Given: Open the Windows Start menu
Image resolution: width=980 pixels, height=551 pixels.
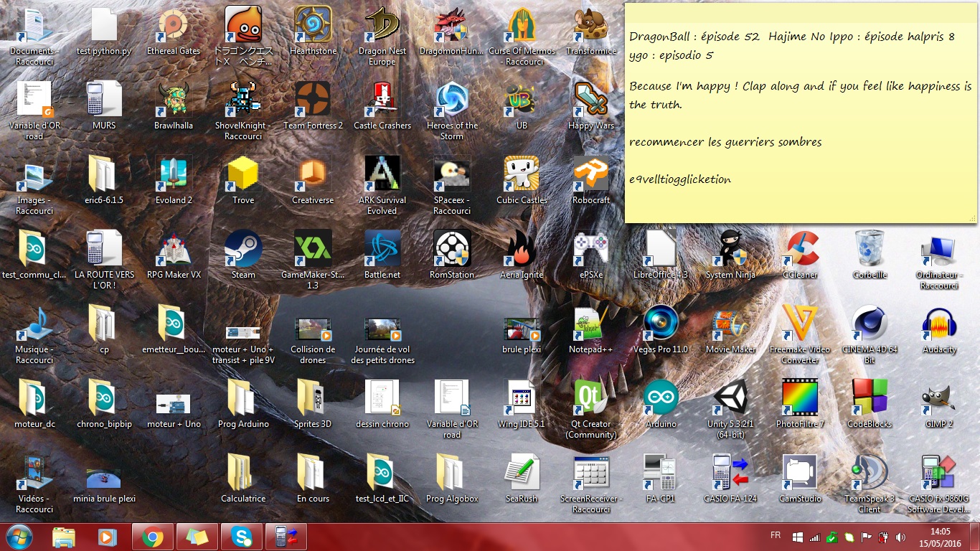Looking at the screenshot, I should click(19, 537).
